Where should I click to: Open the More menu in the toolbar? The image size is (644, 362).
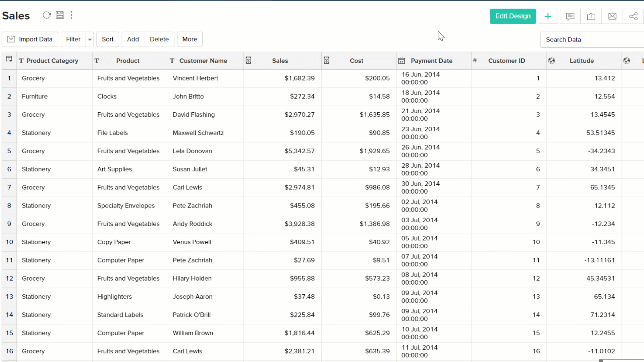pyautogui.click(x=190, y=39)
